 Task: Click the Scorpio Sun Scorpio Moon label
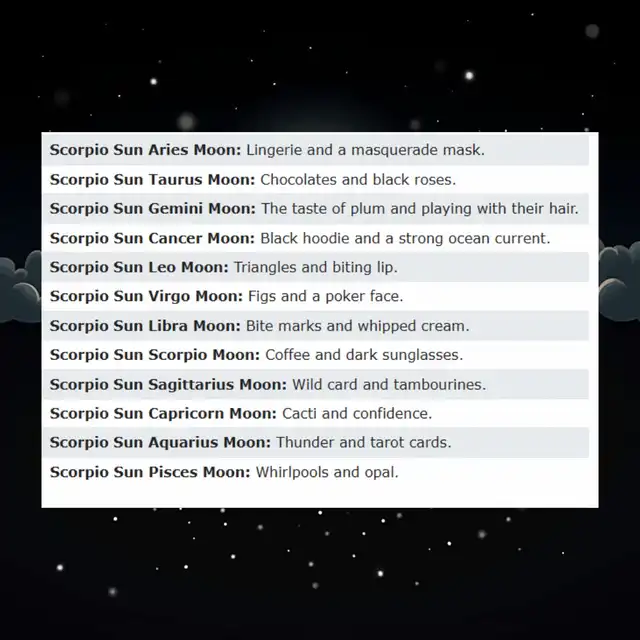click(x=155, y=355)
